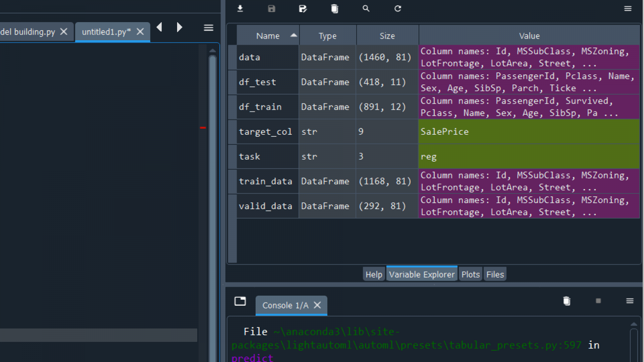Go to previous editor tab arrow
The image size is (644, 362).
(x=159, y=27)
